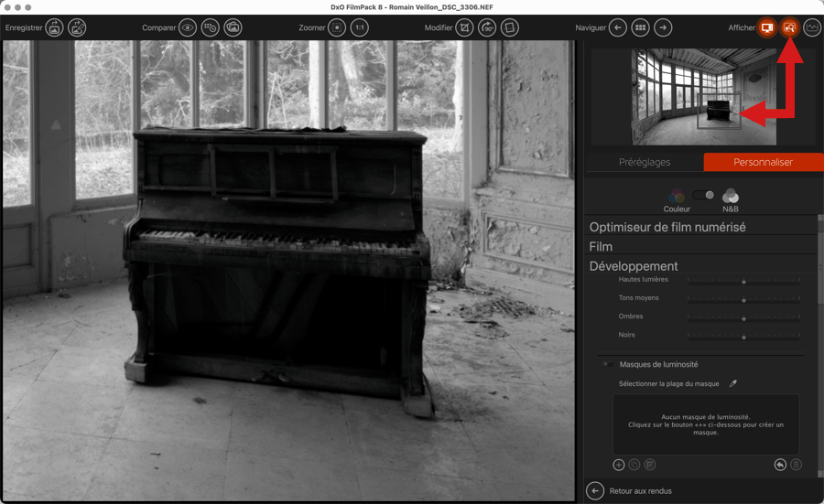The width and height of the screenshot is (824, 504).
Task: Pick mask range with the eyedropper
Action: [733, 384]
